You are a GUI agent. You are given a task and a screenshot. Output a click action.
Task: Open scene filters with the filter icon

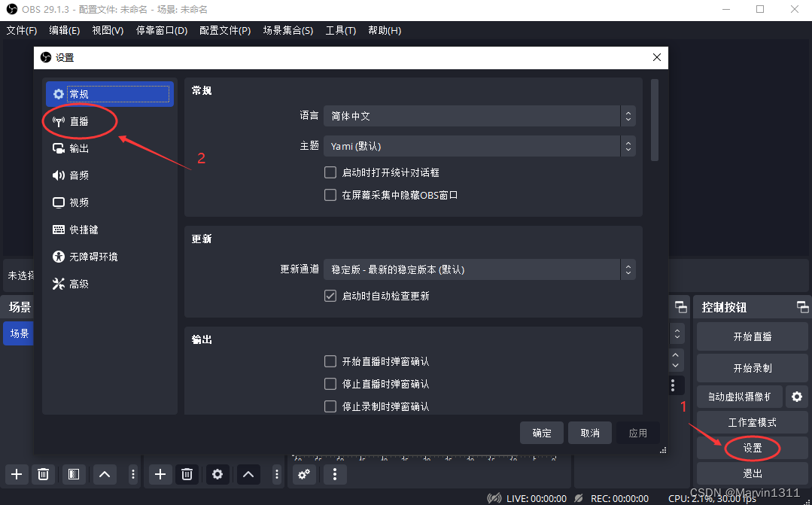73,474
